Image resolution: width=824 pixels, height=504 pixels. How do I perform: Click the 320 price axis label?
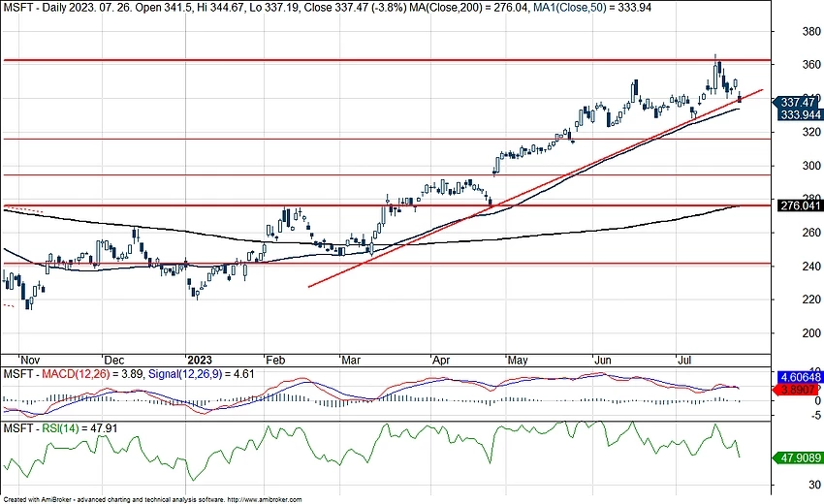(x=811, y=132)
